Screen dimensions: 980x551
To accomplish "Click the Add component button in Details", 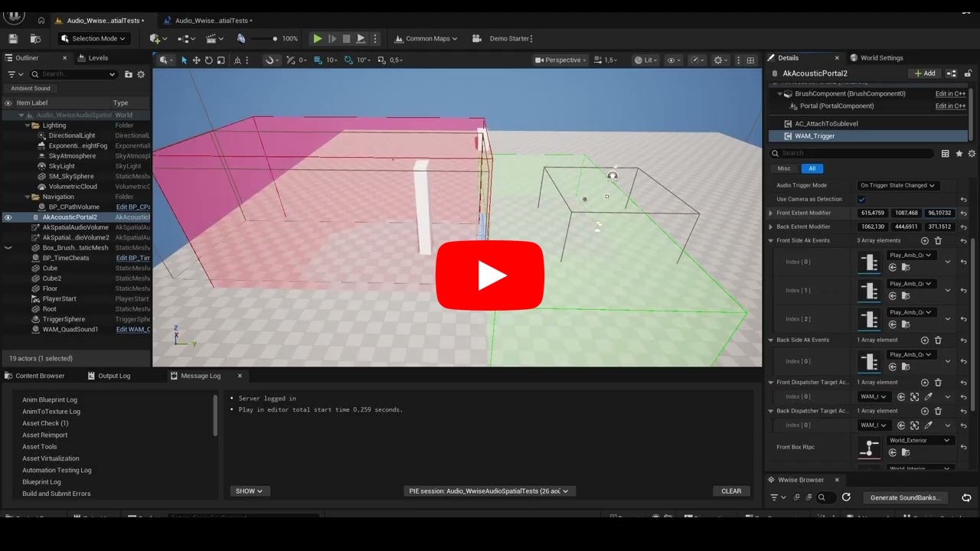I will point(925,73).
